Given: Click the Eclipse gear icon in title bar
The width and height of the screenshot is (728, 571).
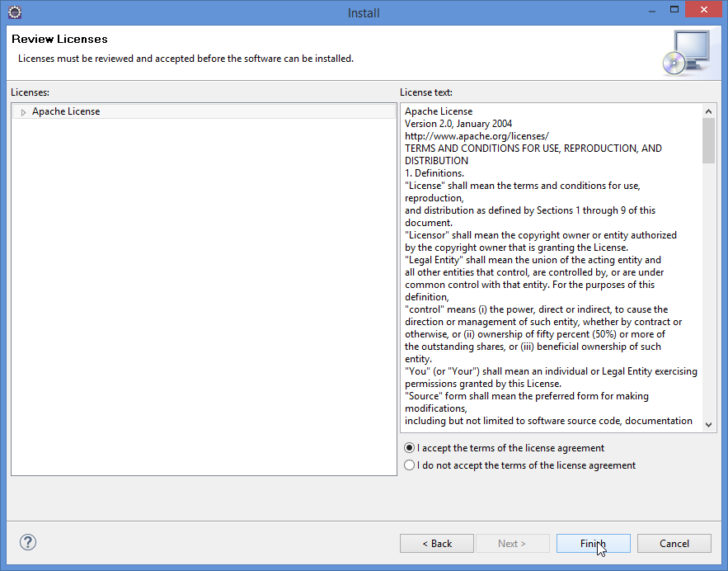Looking at the screenshot, I should pyautogui.click(x=15, y=12).
